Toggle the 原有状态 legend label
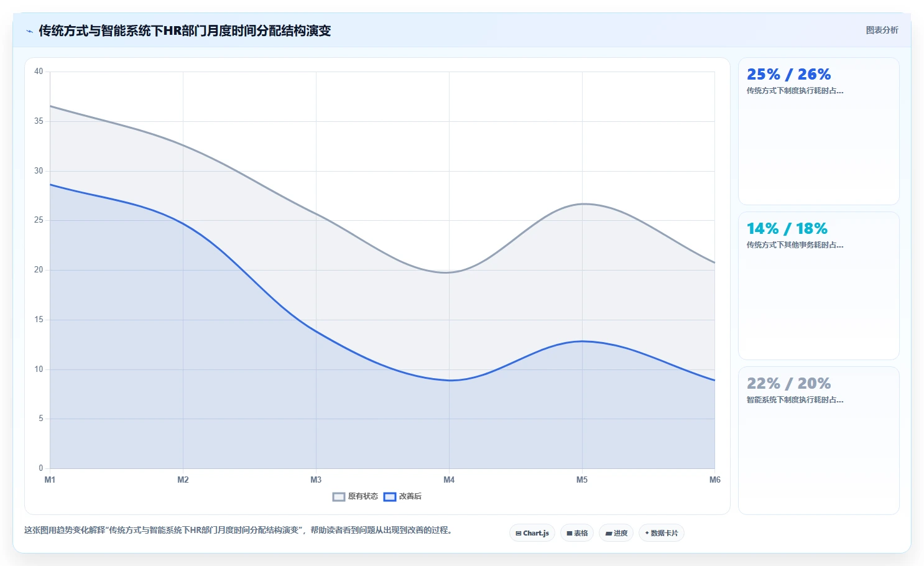924x566 pixels. 363,496
